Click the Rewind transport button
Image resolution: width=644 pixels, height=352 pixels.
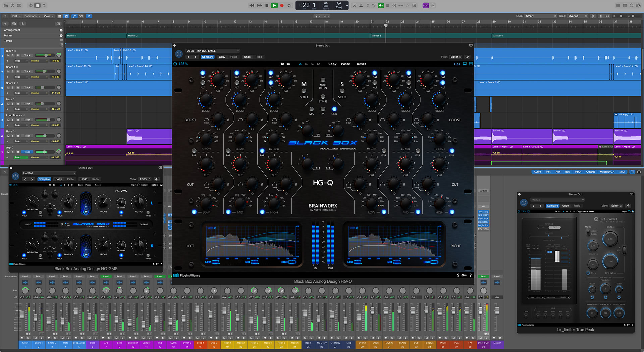point(252,5)
